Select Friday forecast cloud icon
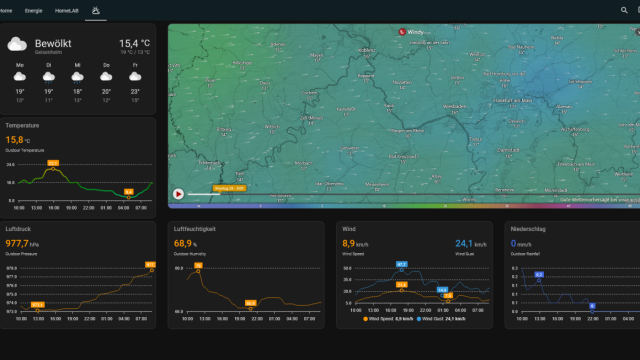 [x=135, y=76]
